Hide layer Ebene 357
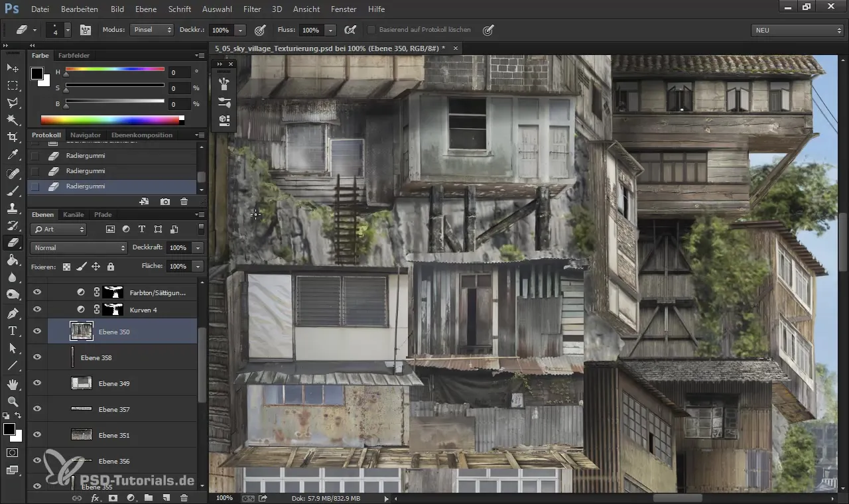Viewport: 849px width, 504px height. coord(37,409)
